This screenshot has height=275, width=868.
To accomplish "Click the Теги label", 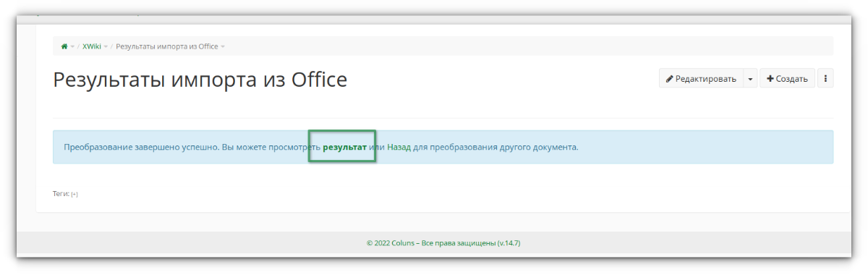I will [61, 194].
